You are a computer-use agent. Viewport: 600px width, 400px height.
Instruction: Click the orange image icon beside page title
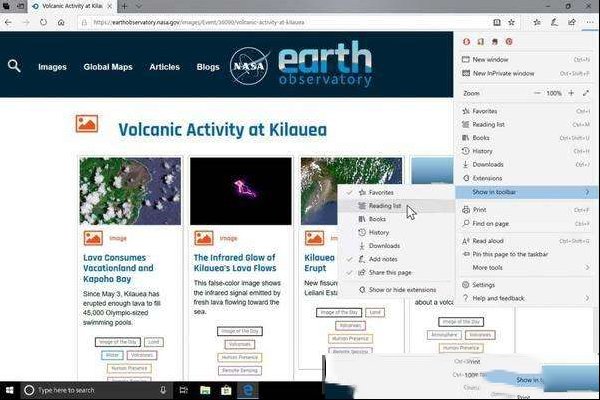87,124
